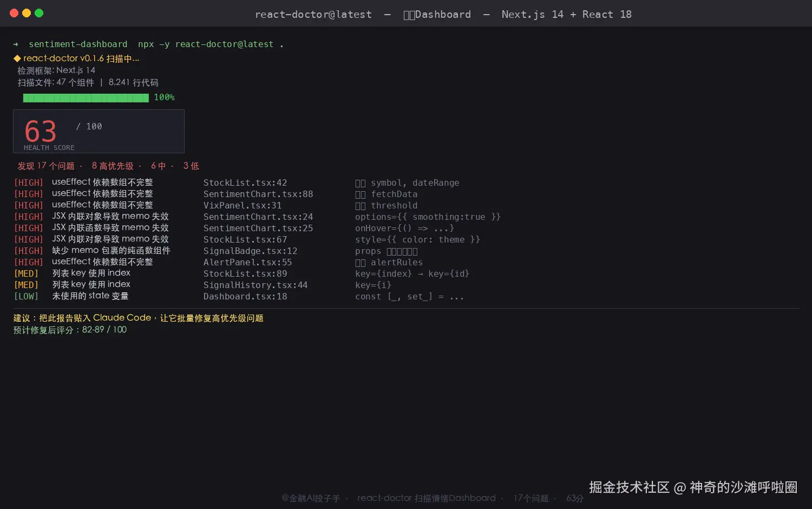The width and height of the screenshot is (812, 509).
Task: Click [HIGH] tag on SignalBadge.tsx:12 row
Action: pos(28,251)
